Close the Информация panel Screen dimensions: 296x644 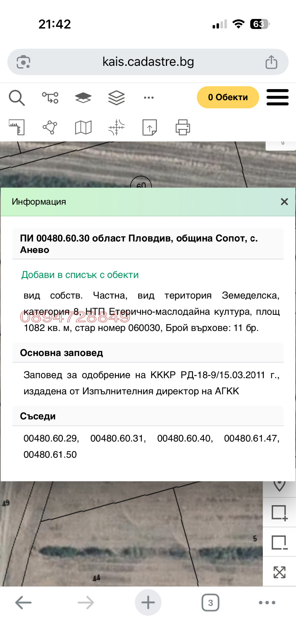(x=285, y=202)
